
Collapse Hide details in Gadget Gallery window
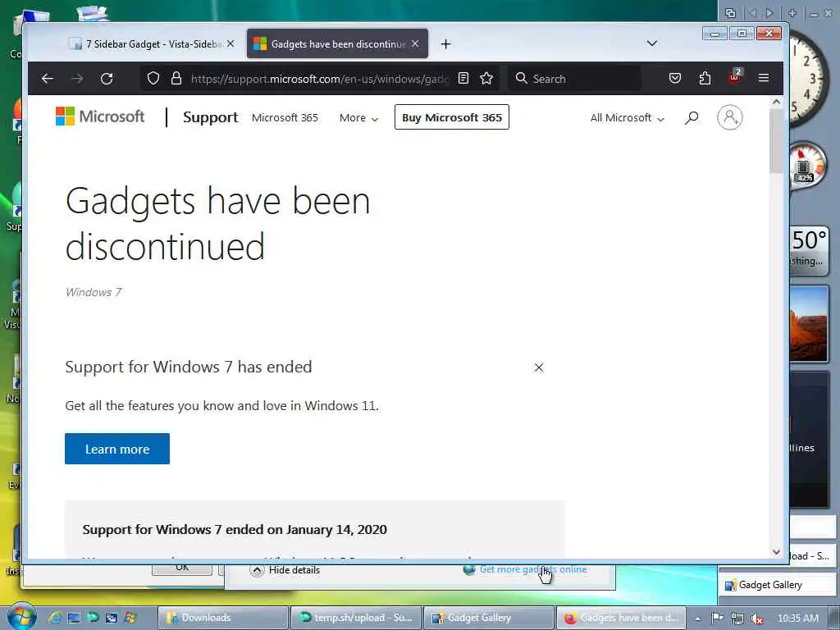coord(285,570)
